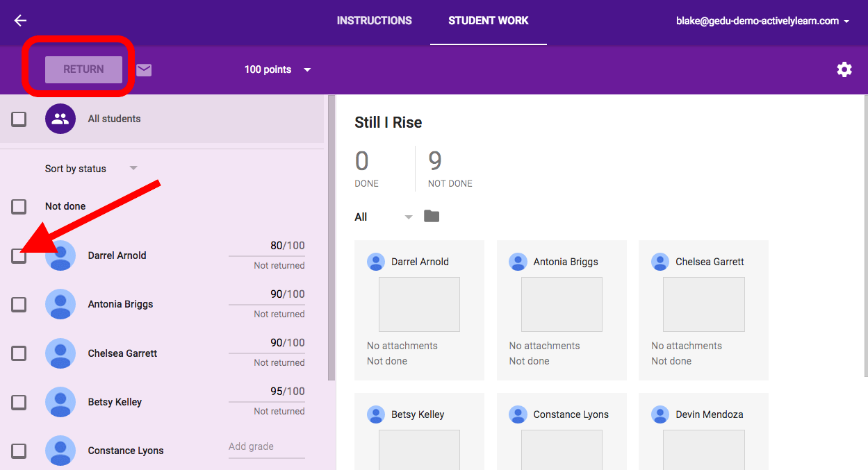This screenshot has width=868, height=470.
Task: Check the Not done group checkbox
Action: click(x=19, y=206)
